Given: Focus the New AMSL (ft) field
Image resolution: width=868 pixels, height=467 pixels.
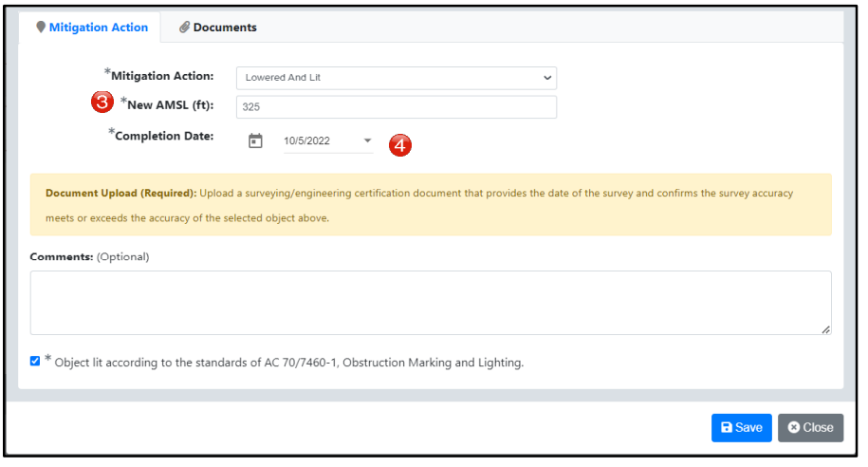Looking at the screenshot, I should point(397,107).
